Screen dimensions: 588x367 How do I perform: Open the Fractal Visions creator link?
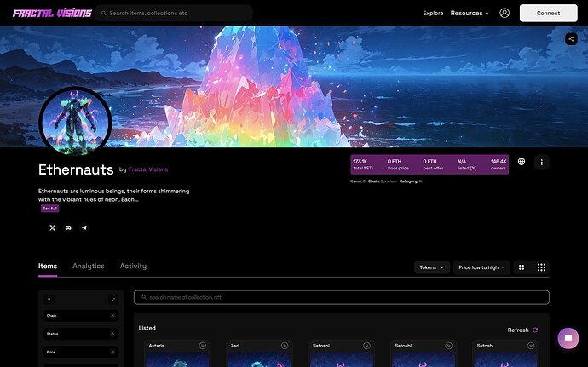tap(148, 169)
